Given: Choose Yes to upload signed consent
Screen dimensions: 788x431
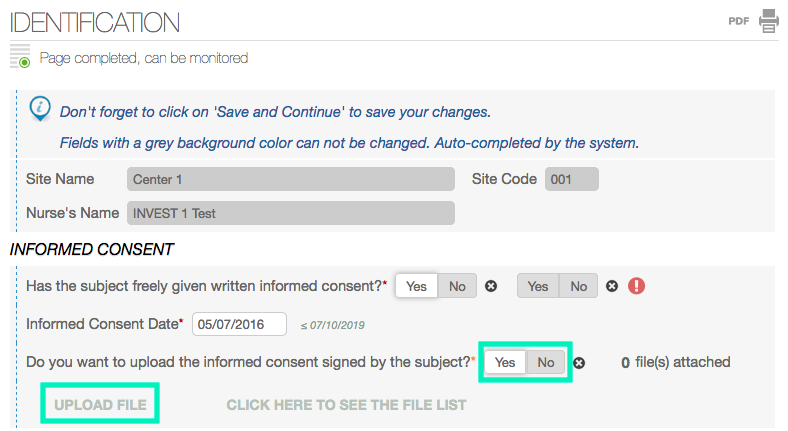Looking at the screenshot, I should (505, 362).
